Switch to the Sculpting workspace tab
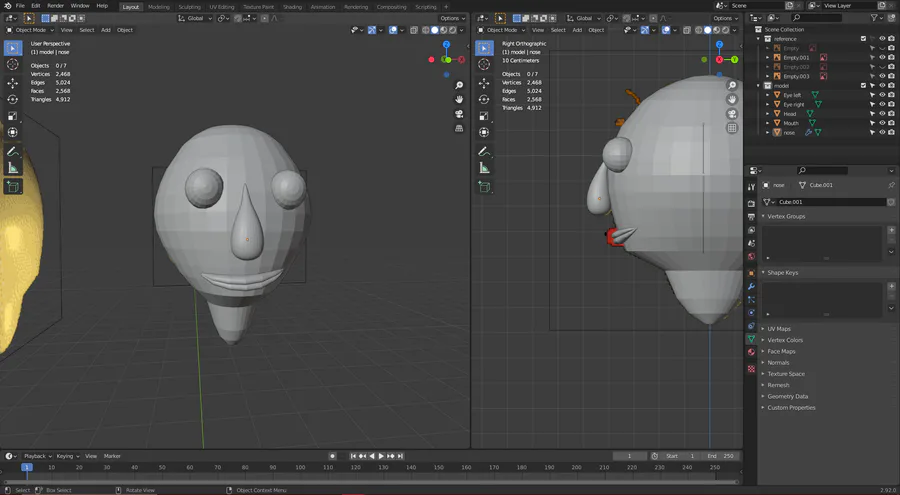 189,6
